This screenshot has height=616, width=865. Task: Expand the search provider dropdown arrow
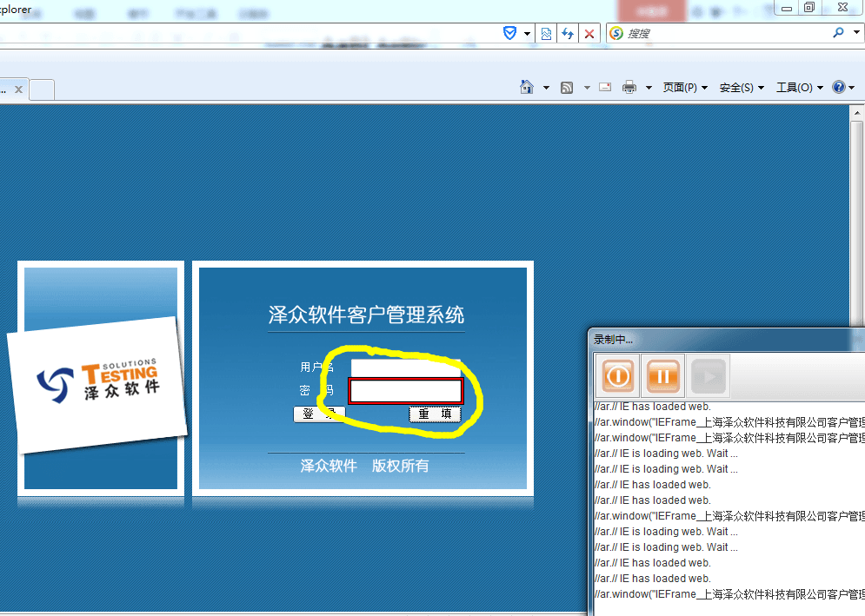(856, 32)
